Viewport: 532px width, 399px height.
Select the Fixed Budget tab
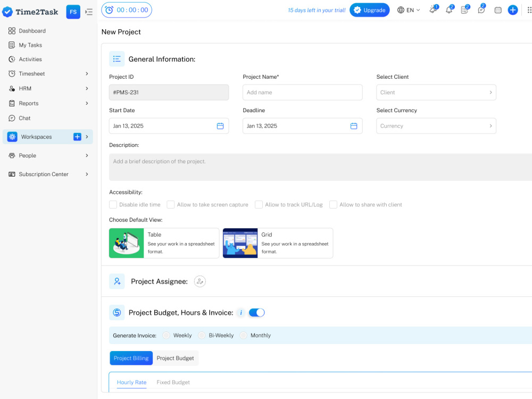(173, 383)
